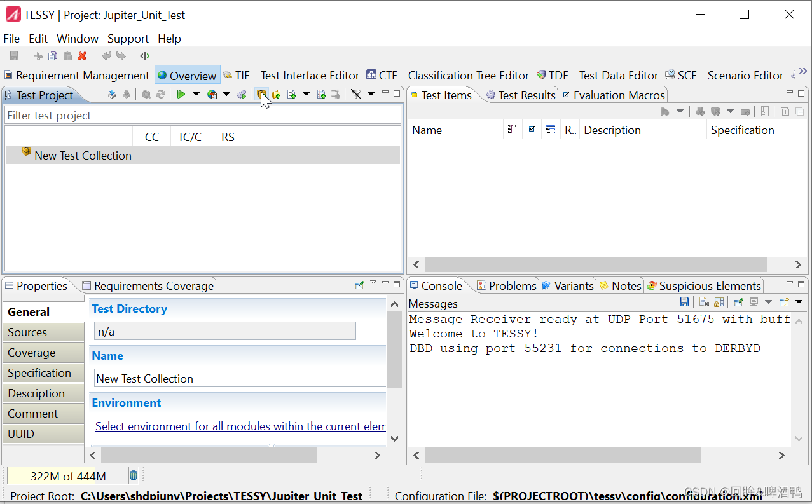Select the Specification properties section
Viewport: 812px width, 504px height.
point(43,372)
